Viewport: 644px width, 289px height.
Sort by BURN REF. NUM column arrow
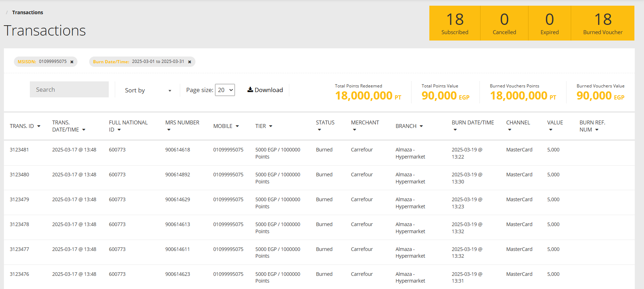(597, 130)
